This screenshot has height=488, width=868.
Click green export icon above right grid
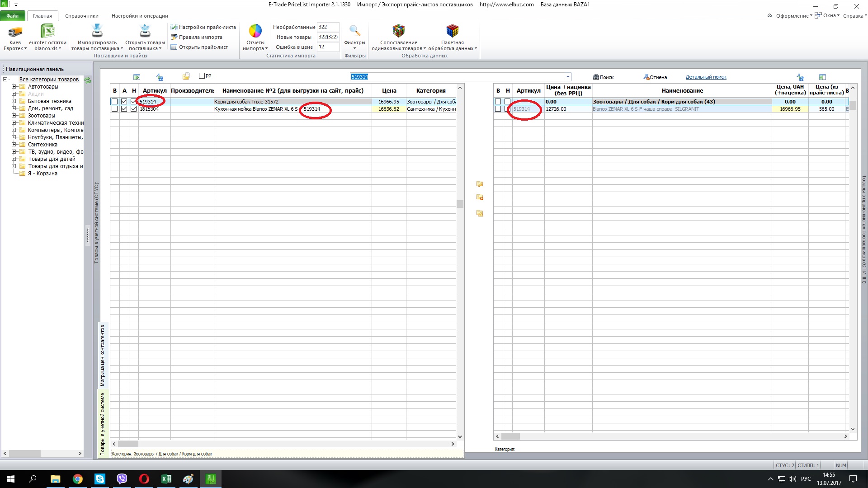pyautogui.click(x=822, y=77)
